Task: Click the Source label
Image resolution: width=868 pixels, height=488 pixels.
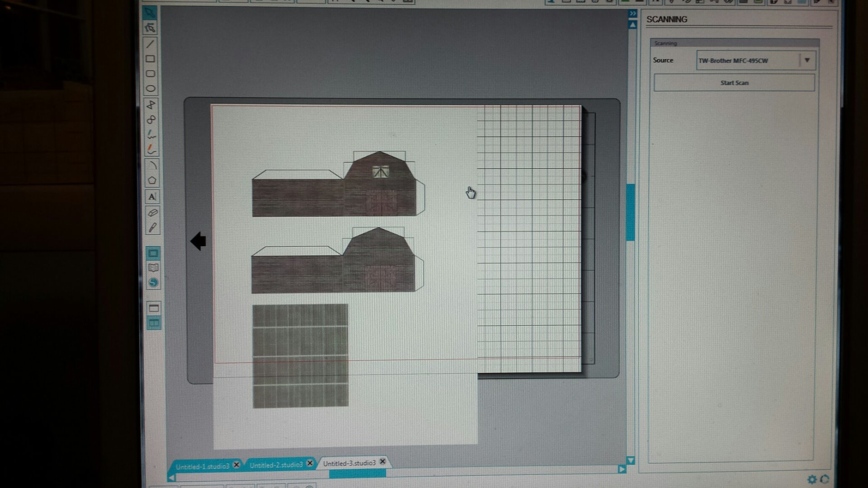Action: (x=663, y=60)
